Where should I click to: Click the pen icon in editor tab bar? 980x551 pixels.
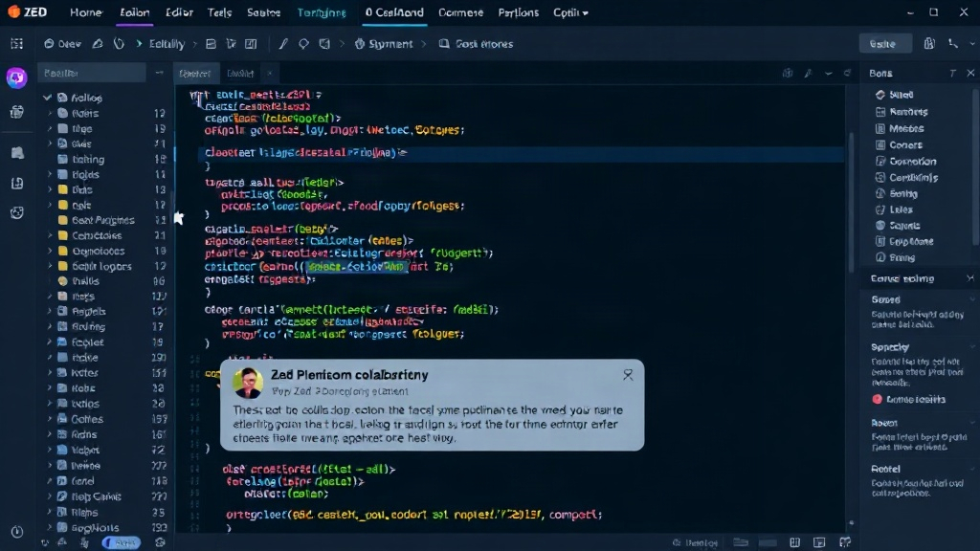pos(808,73)
